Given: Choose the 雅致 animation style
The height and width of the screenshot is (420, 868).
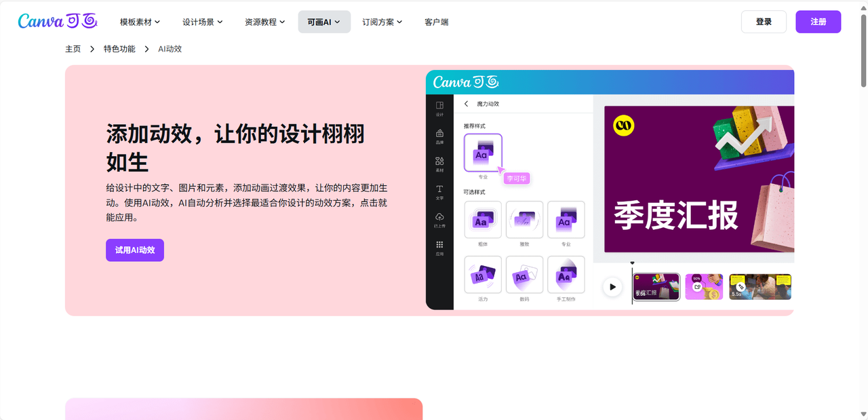Looking at the screenshot, I should coord(525,220).
